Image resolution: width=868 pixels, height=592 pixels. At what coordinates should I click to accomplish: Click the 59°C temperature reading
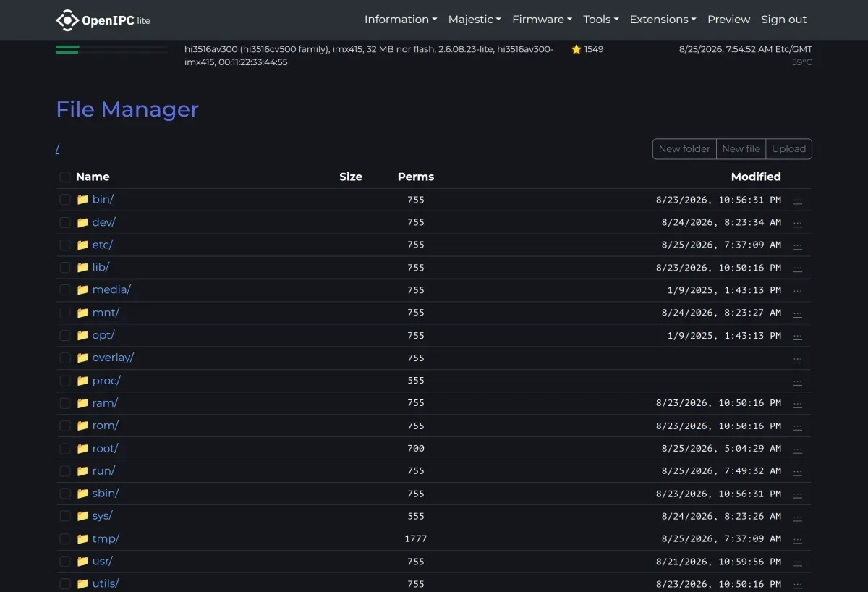[802, 62]
